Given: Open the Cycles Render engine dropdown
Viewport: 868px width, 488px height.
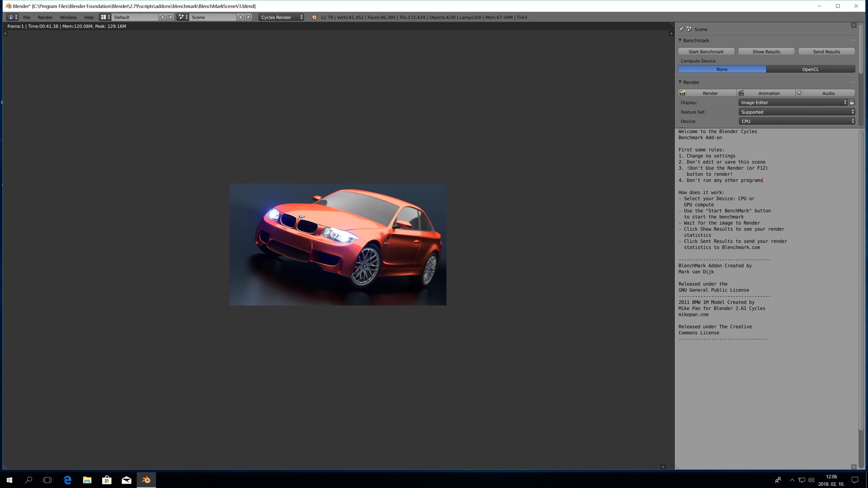Looking at the screenshot, I should point(281,17).
